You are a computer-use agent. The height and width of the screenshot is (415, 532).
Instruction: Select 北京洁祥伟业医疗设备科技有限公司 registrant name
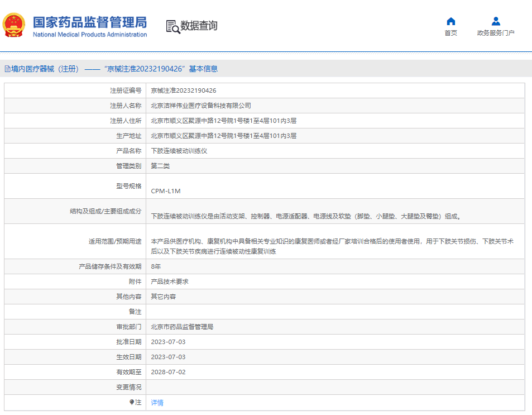click(201, 106)
